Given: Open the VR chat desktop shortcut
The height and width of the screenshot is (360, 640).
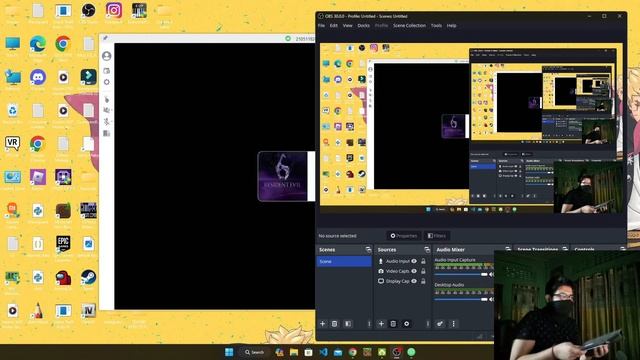Looking at the screenshot, I should 12,144.
